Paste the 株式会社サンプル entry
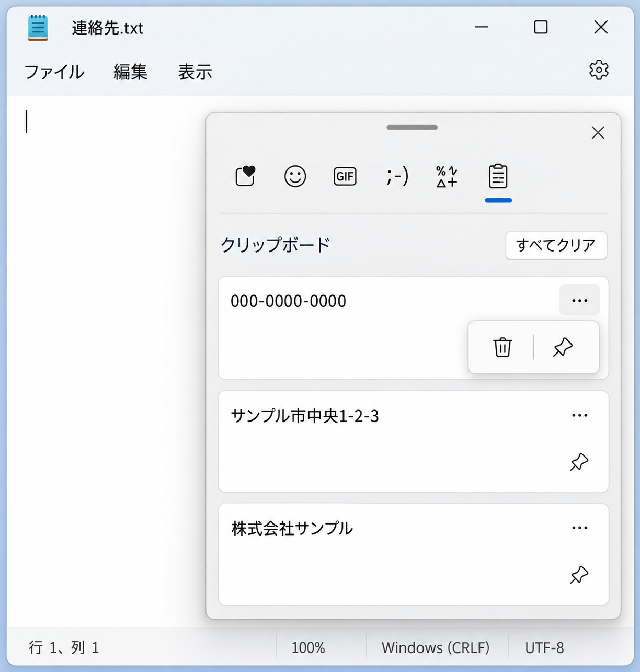 pyautogui.click(x=413, y=554)
